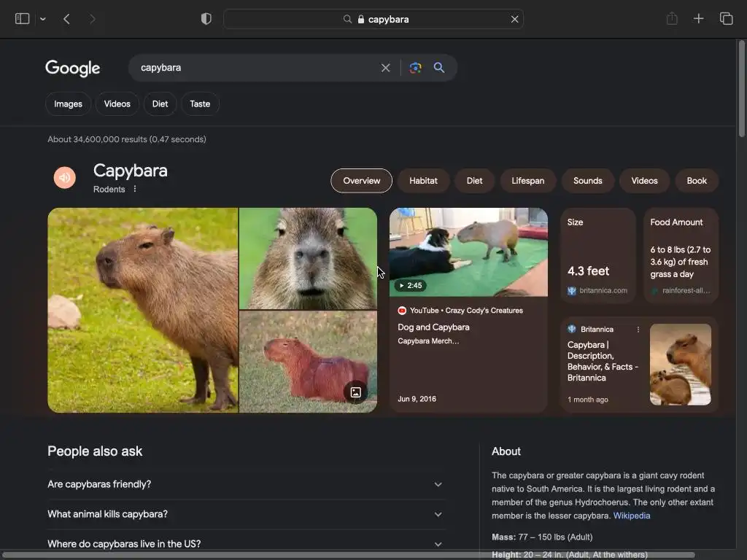The width and height of the screenshot is (747, 560).
Task: Click the vertical page scrollbar
Action: click(x=741, y=90)
